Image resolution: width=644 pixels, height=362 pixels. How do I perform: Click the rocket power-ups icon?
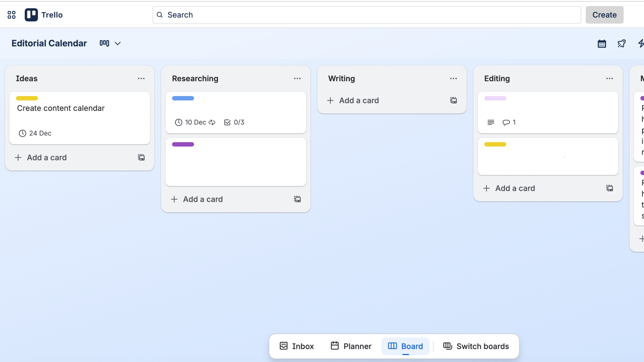(x=621, y=44)
